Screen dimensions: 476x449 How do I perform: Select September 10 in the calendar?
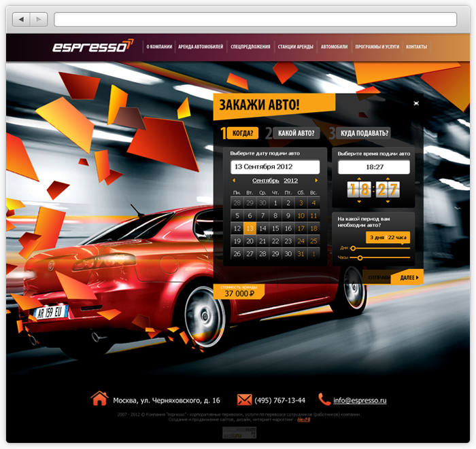[301, 216]
